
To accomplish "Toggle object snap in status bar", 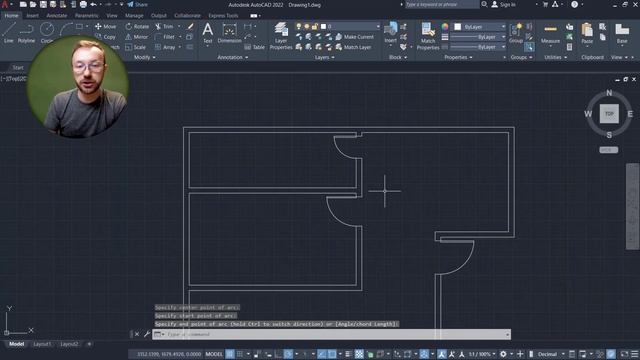I will coord(332,354).
